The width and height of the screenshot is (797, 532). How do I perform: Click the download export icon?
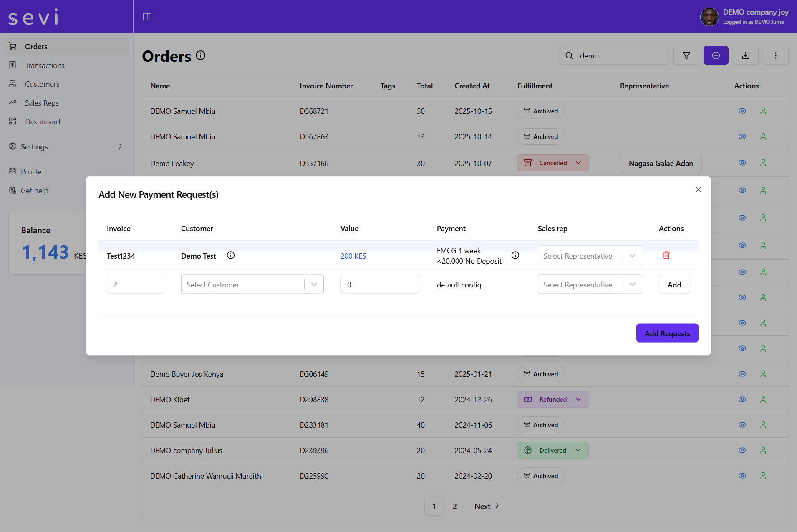(745, 55)
